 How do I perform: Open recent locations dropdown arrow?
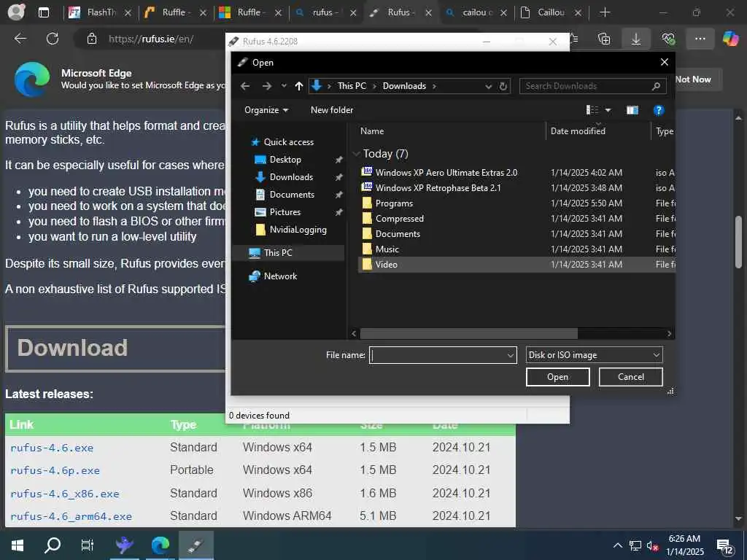[284, 86]
